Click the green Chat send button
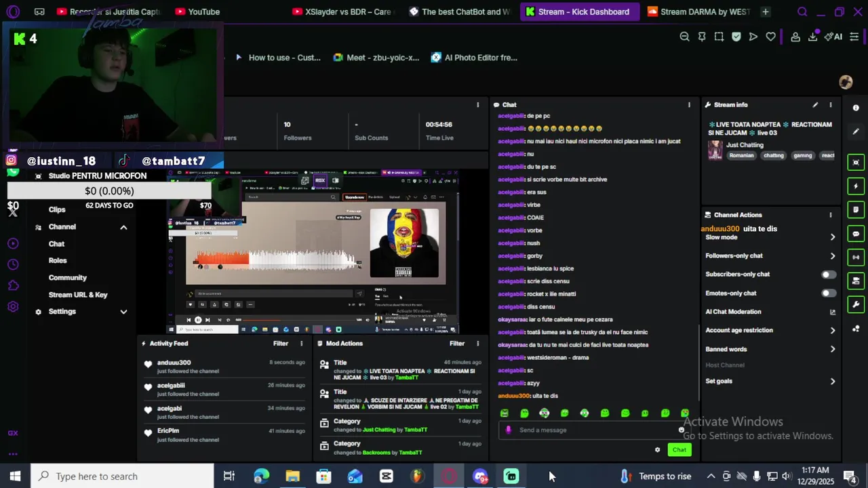The width and height of the screenshot is (868, 488). [679, 450]
